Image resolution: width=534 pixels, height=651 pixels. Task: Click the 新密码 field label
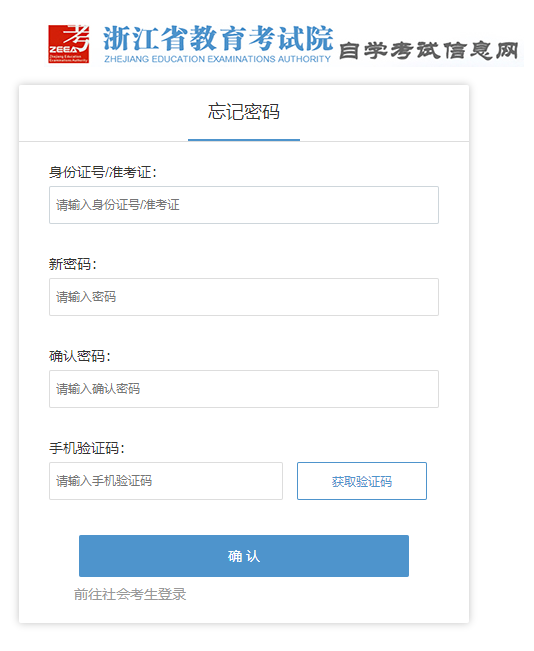pos(73,264)
